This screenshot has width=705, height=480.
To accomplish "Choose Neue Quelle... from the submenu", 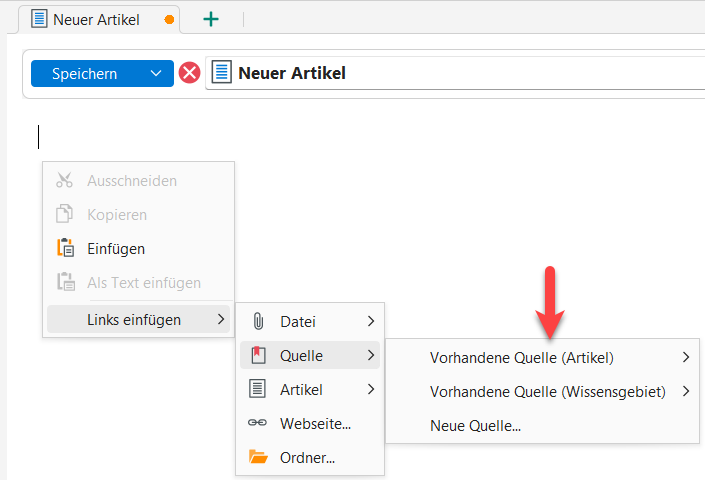I will tap(475, 425).
